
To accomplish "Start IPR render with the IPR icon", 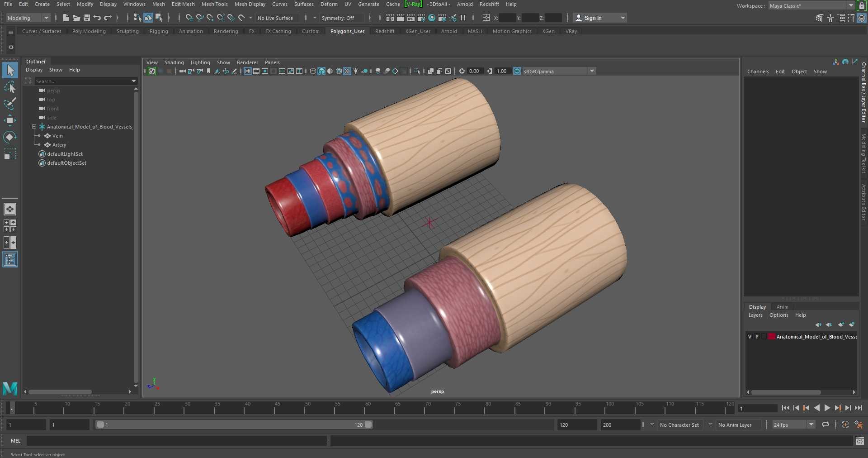I will pos(411,18).
